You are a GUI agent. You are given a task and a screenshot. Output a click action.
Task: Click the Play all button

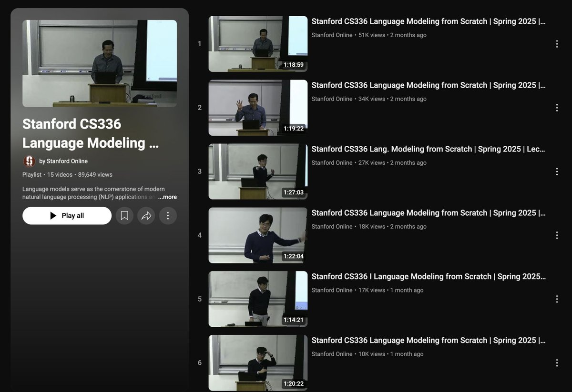pos(67,215)
